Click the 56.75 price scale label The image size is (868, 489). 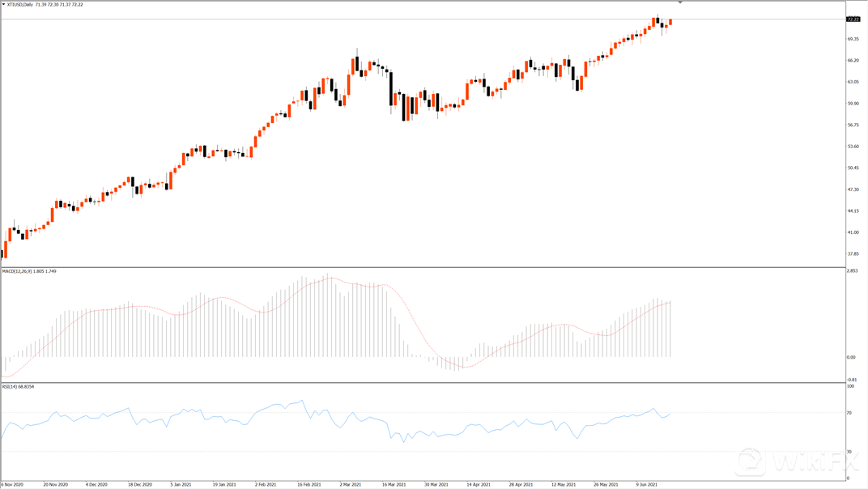[853, 125]
